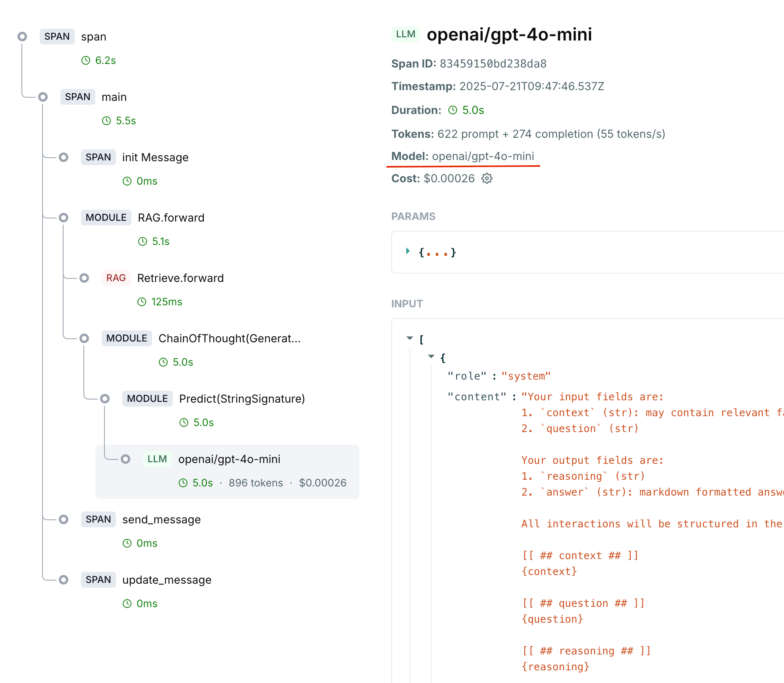
Task: Click the clock icon under ChainOfThought
Action: (163, 362)
